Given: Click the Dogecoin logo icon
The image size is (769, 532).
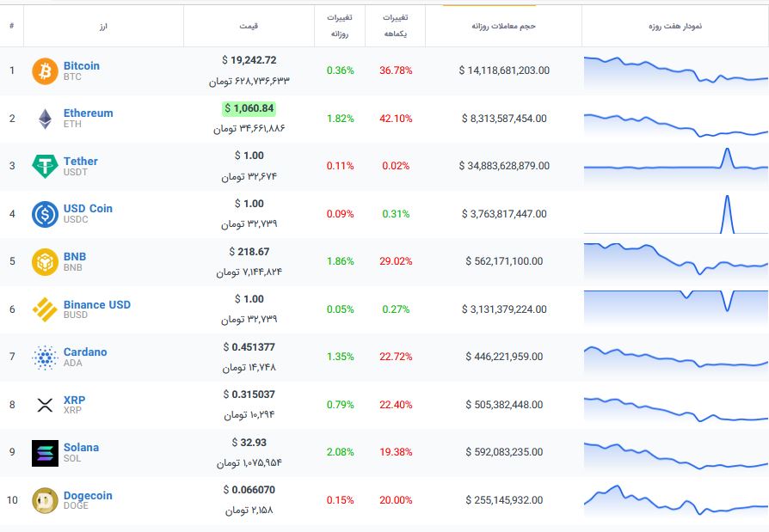Looking at the screenshot, I should (x=45, y=500).
